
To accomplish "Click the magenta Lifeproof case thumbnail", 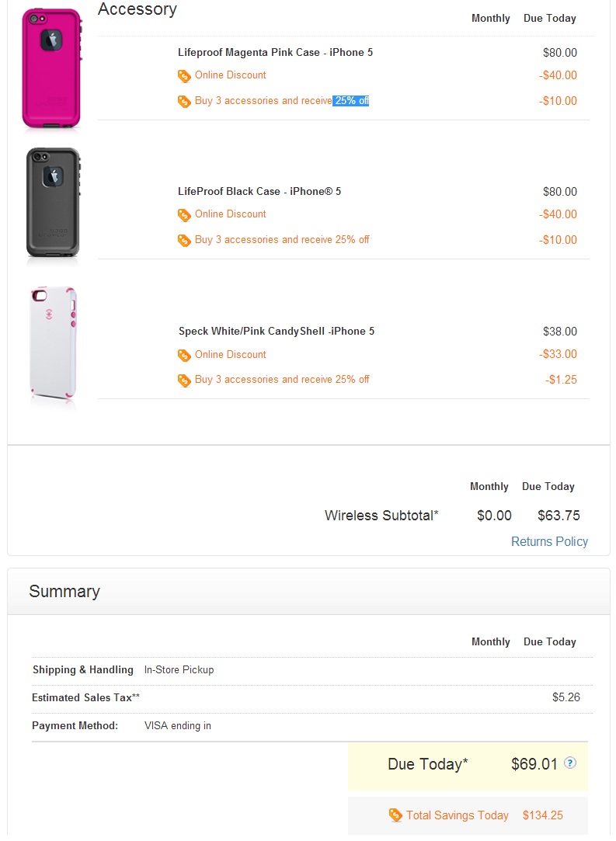I will pyautogui.click(x=52, y=69).
